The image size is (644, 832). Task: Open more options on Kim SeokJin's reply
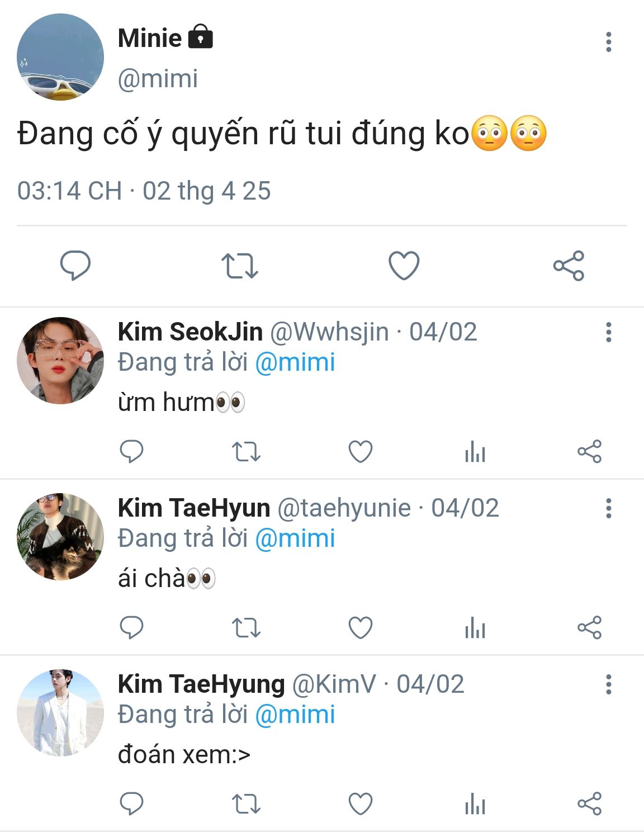pos(608,332)
